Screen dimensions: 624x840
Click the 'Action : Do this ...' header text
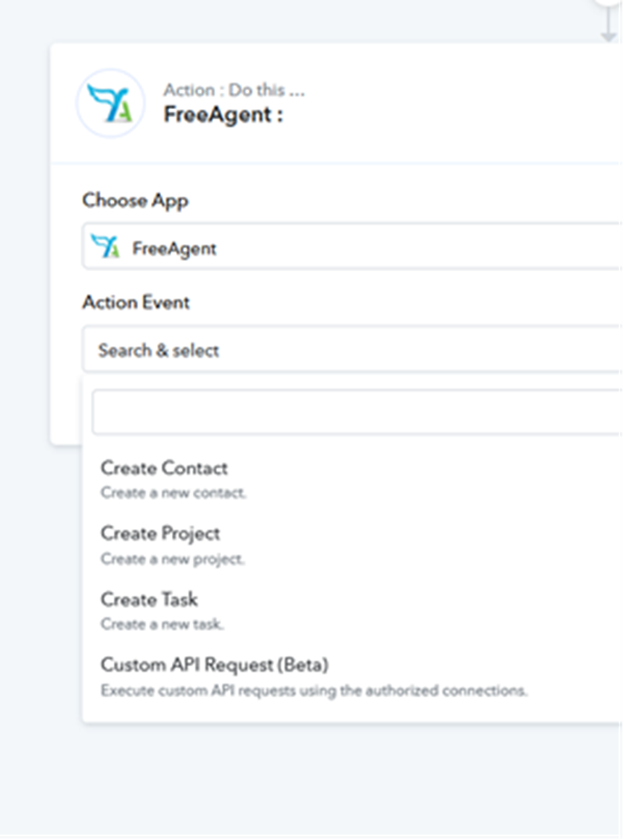pyautogui.click(x=234, y=90)
